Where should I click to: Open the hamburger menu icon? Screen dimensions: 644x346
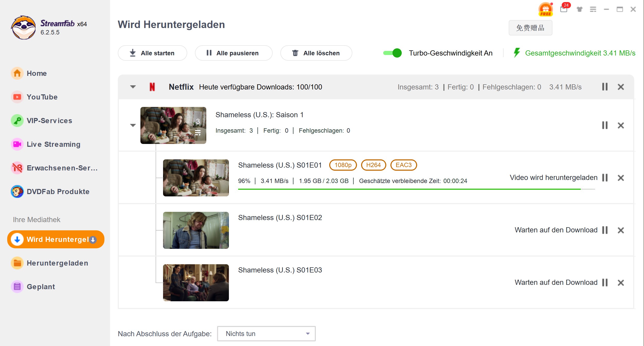[x=593, y=9]
